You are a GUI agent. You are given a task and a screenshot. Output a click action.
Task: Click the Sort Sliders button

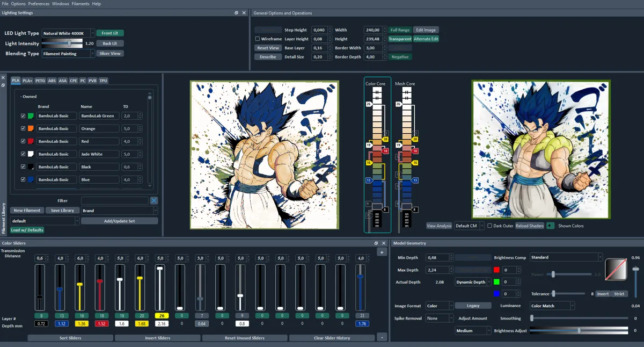pos(70,338)
